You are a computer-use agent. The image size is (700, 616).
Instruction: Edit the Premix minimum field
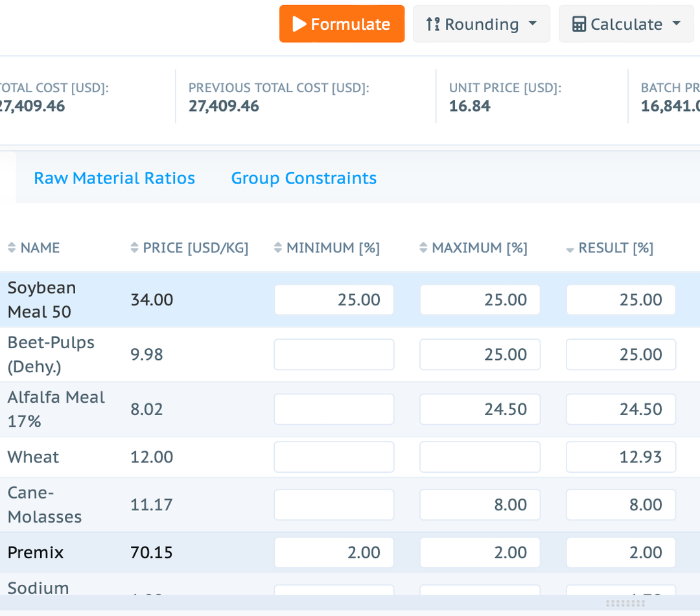tap(333, 552)
